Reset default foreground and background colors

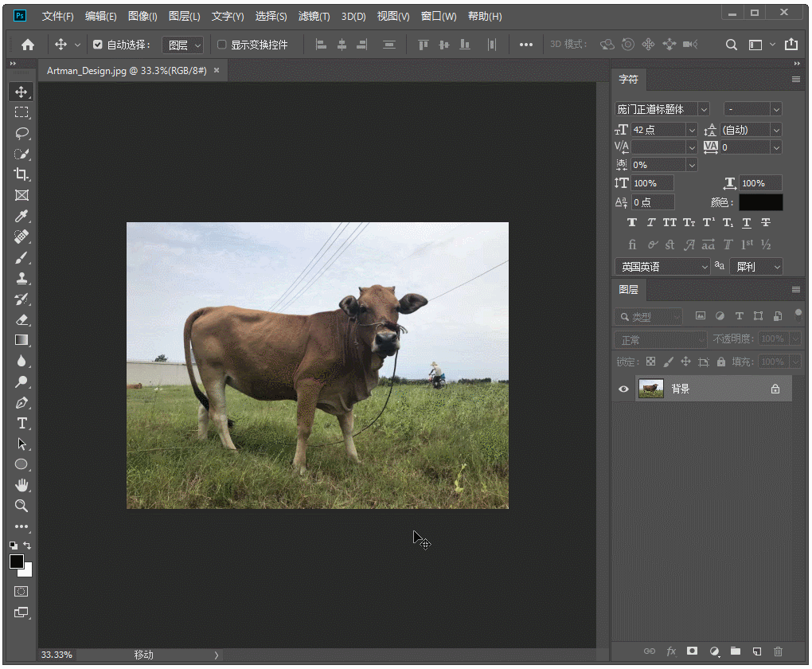[x=14, y=546]
